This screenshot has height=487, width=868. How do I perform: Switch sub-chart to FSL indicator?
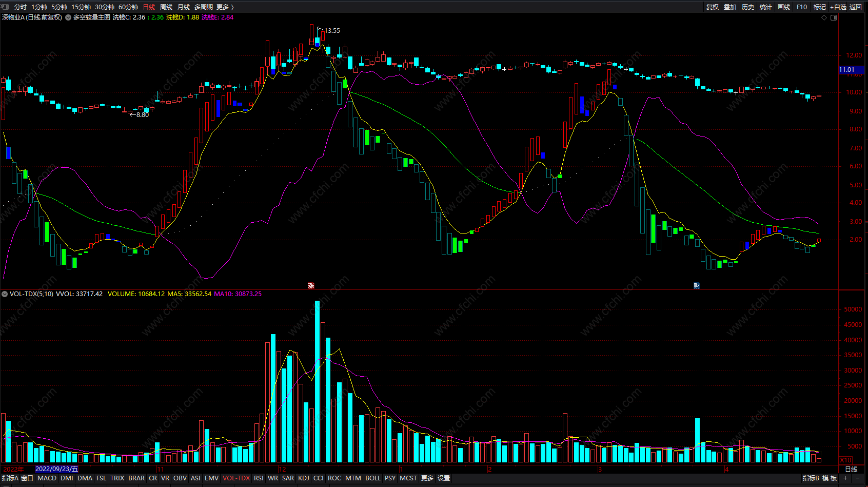click(102, 478)
